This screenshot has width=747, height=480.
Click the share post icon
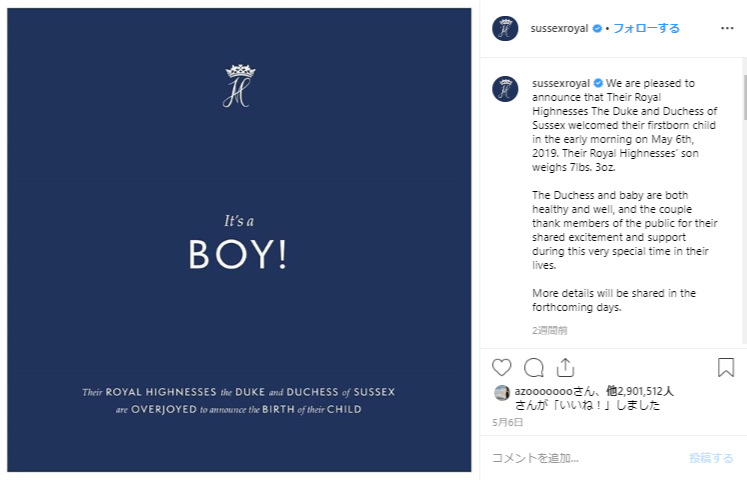point(565,367)
